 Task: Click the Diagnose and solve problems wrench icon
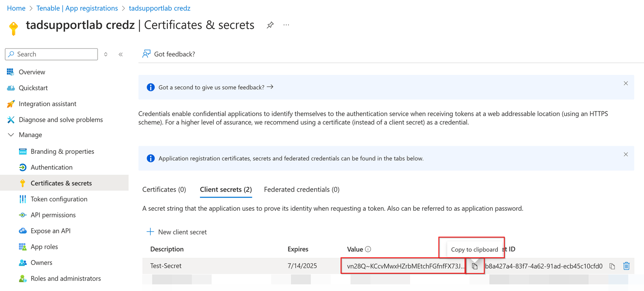pyautogui.click(x=11, y=119)
